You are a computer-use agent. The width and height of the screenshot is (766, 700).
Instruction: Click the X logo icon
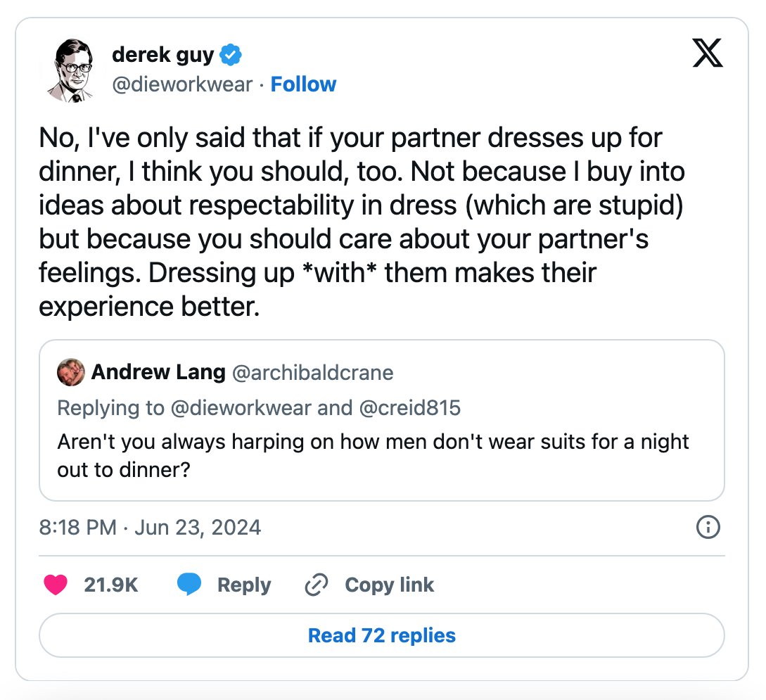(x=708, y=53)
